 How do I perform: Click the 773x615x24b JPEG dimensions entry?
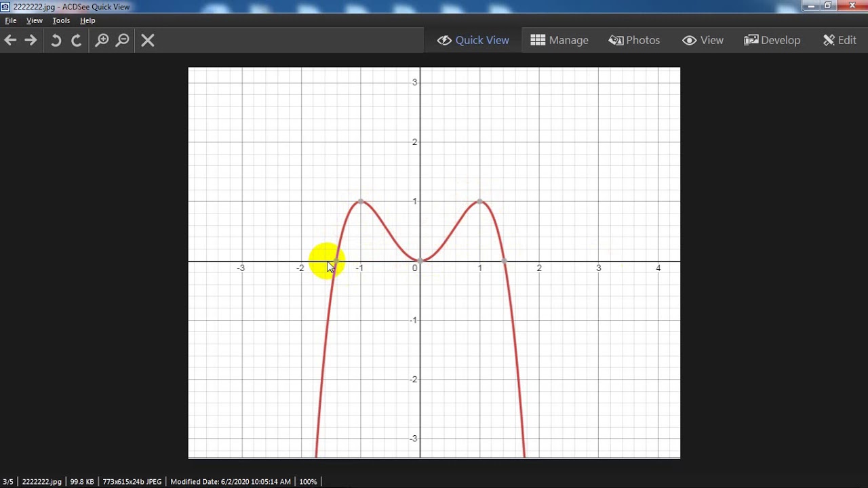132,482
